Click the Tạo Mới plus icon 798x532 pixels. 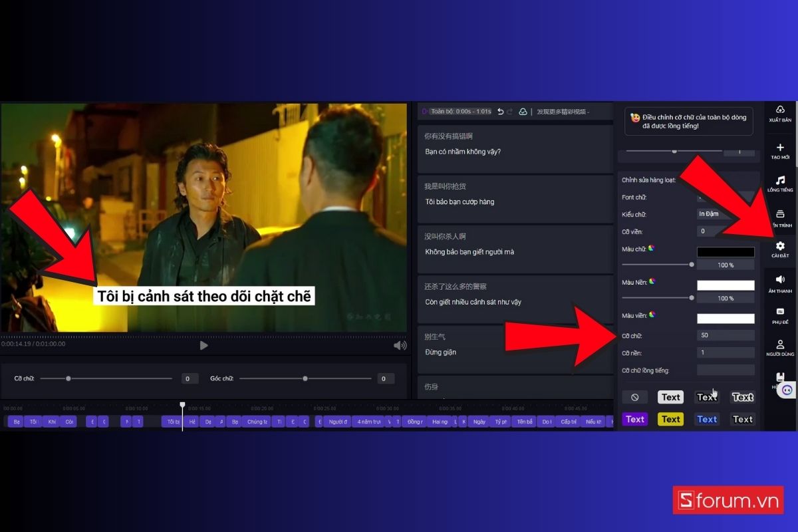780,147
